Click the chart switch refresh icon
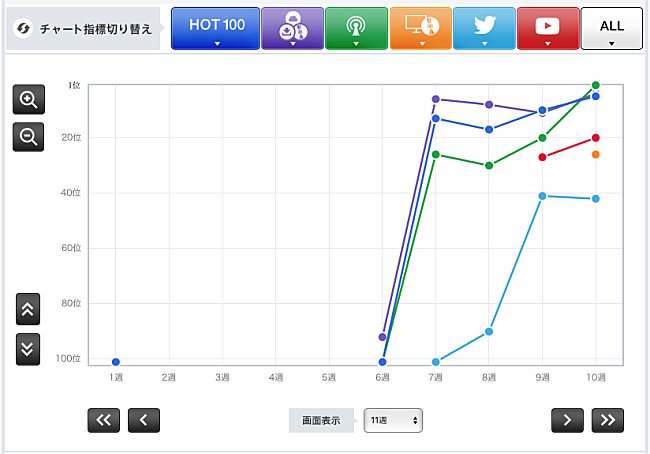 tap(22, 28)
